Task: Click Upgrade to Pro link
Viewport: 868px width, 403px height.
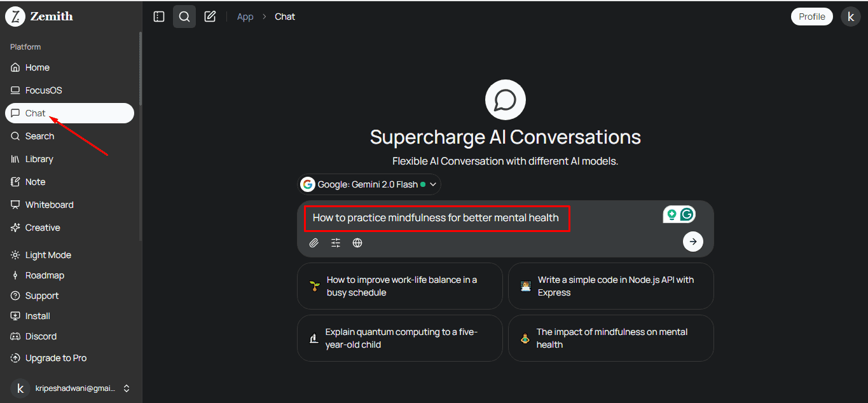Action: [x=55, y=358]
